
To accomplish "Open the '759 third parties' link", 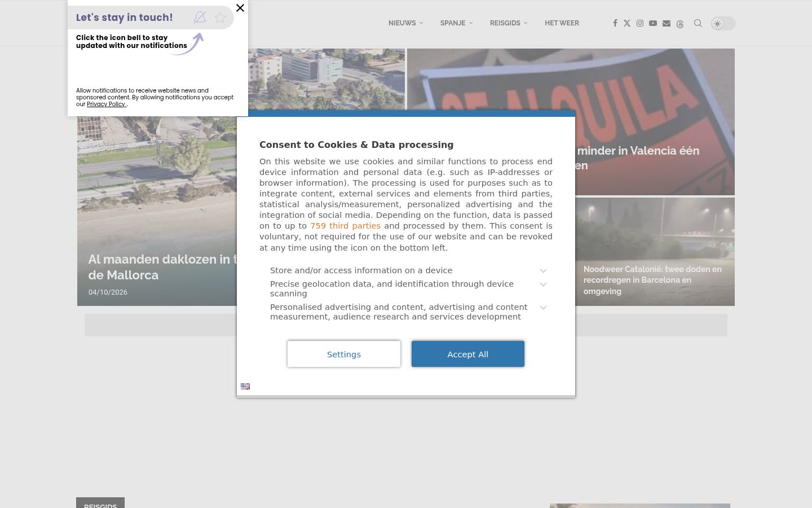I will 345,226.
